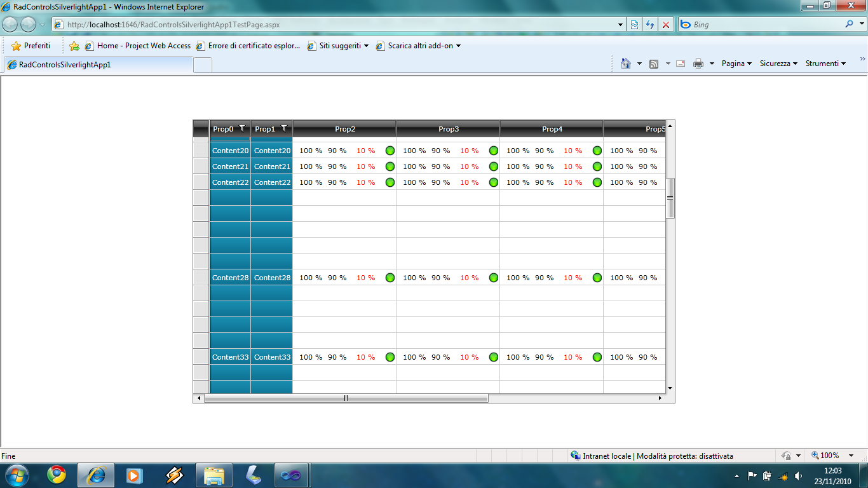This screenshot has width=868, height=488.
Task: Toggle the Compatibility View icon in address bar
Action: click(x=634, y=25)
